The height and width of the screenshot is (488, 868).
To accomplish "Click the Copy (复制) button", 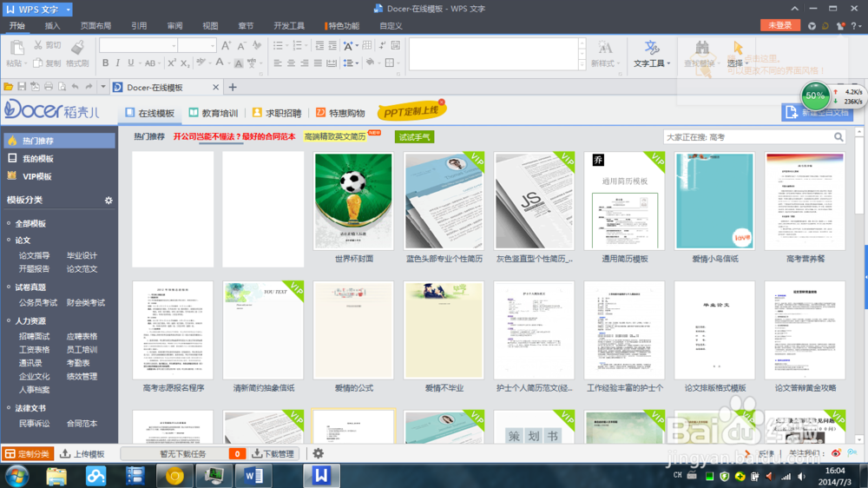I will (47, 63).
